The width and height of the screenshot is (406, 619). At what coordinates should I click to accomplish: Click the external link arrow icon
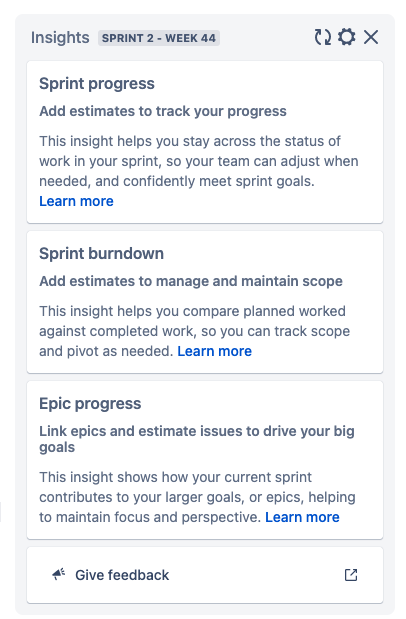(351, 575)
